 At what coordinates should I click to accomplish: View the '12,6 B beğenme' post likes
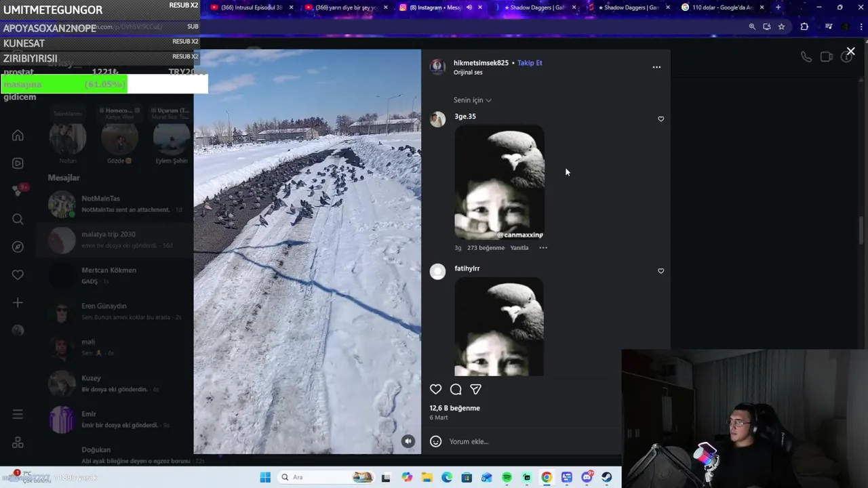click(454, 408)
